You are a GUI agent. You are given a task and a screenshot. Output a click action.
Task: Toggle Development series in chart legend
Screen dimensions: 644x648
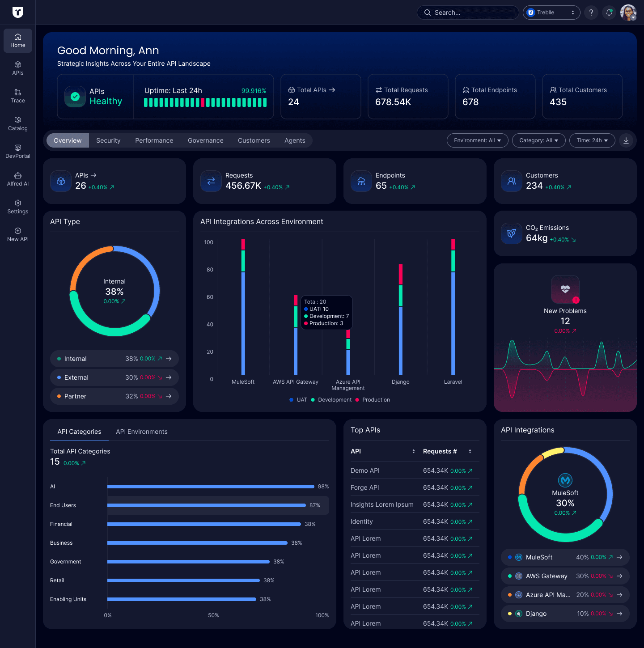[x=331, y=400]
